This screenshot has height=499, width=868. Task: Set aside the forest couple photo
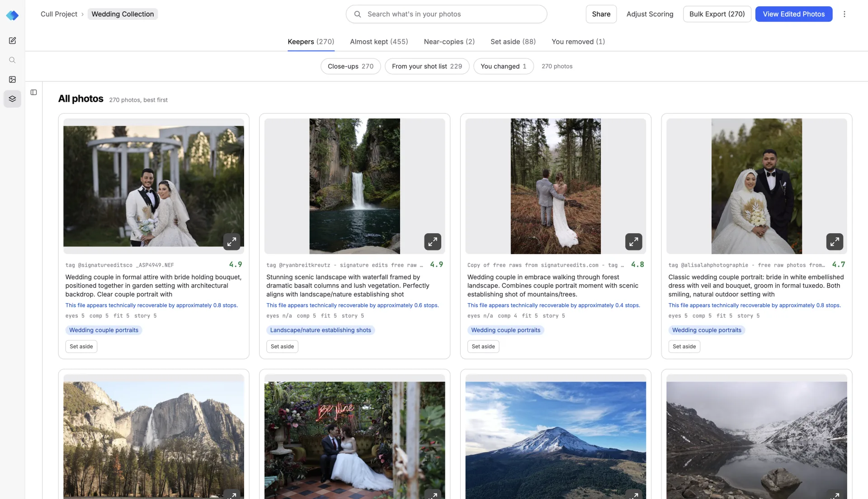(483, 346)
